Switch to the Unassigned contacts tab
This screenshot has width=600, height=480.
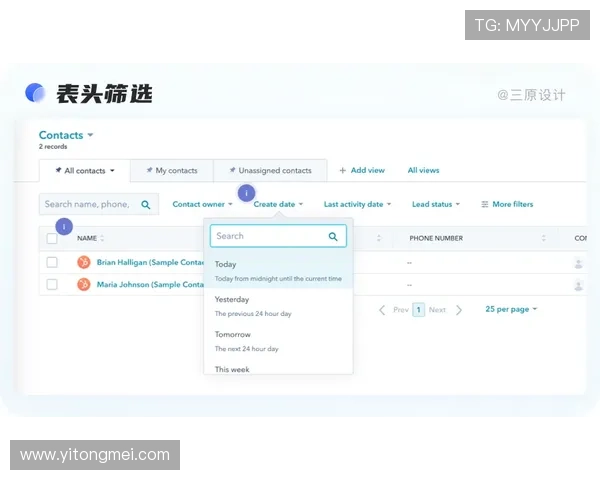[270, 170]
